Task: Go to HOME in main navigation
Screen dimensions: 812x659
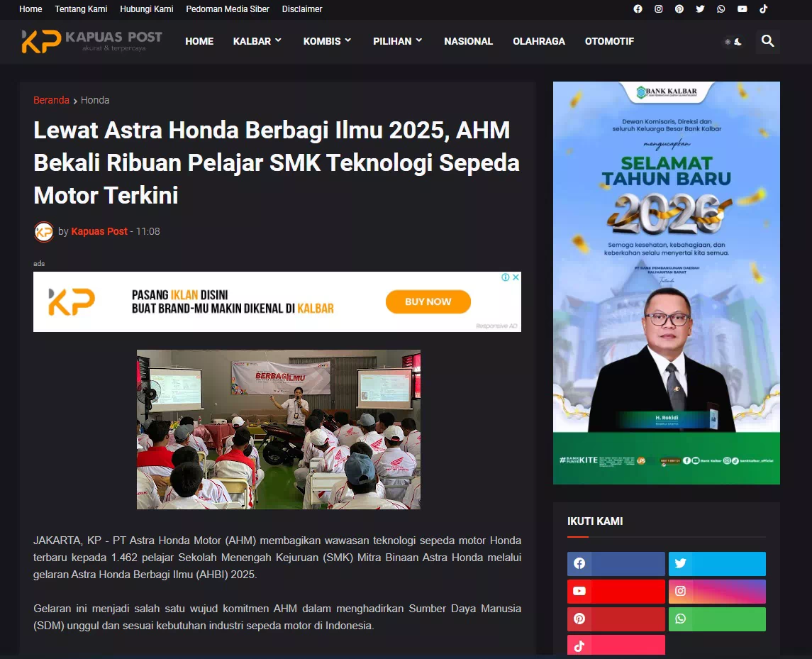Action: 199,41
